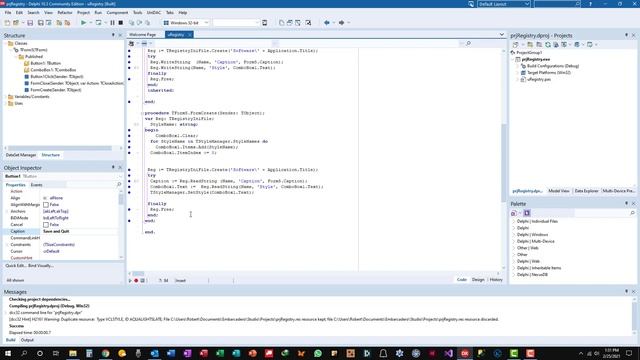Open WhatsApp from the taskbar
The height and width of the screenshot is (360, 640).
pos(318,353)
